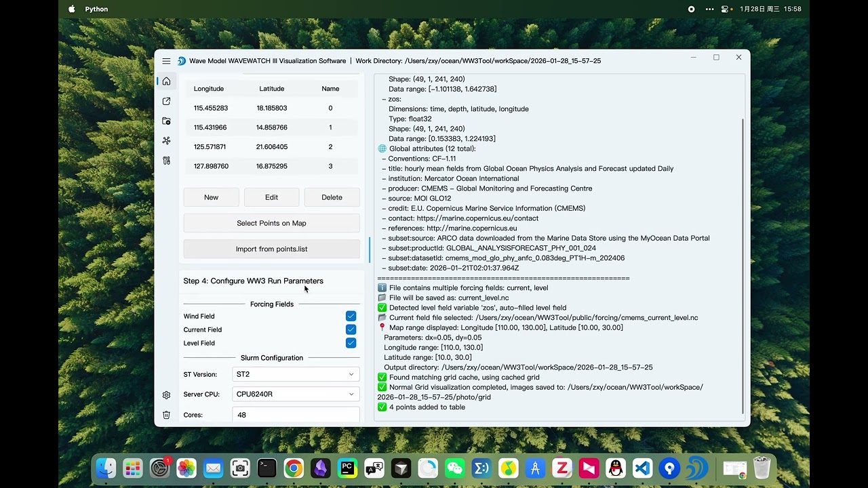Click the New point button
Viewport: 868px width, 488px height.
pos(211,197)
